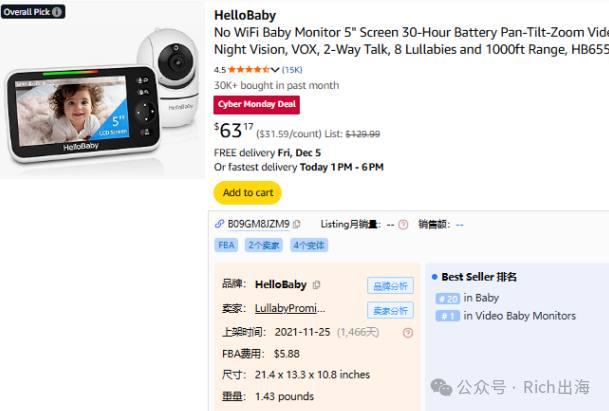Viewport: 609px width, 411px height.
Task: Select the FBA tag
Action: [226, 245]
